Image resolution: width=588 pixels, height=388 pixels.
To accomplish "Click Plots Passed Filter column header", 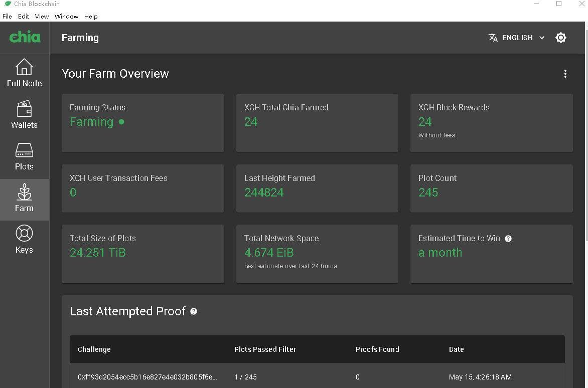I will click(265, 349).
